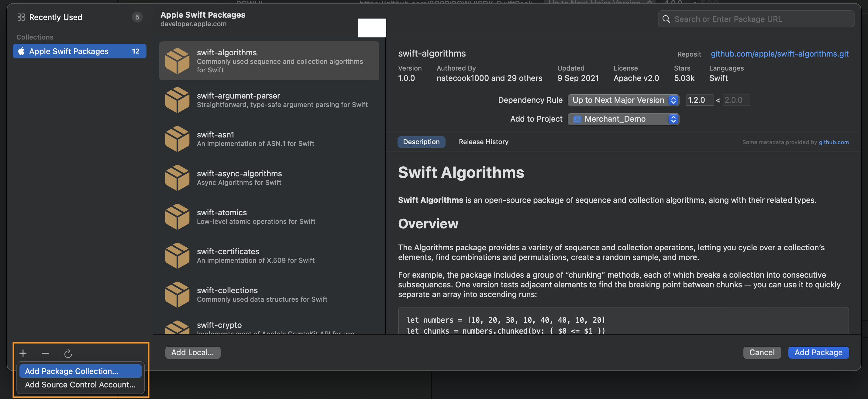The height and width of the screenshot is (399, 868).
Task: Select Apple Swift Packages collection
Action: pos(80,51)
